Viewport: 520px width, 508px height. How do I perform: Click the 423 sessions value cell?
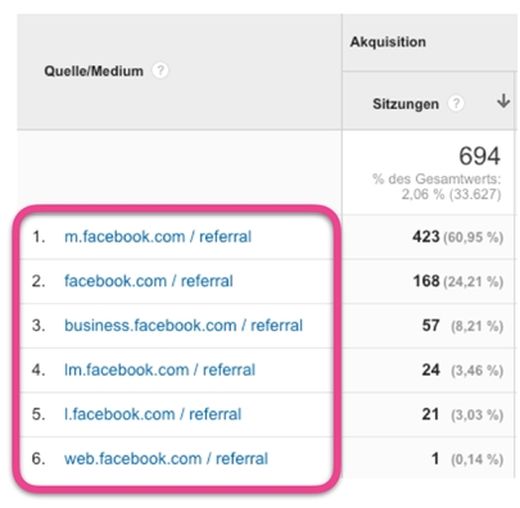457,237
